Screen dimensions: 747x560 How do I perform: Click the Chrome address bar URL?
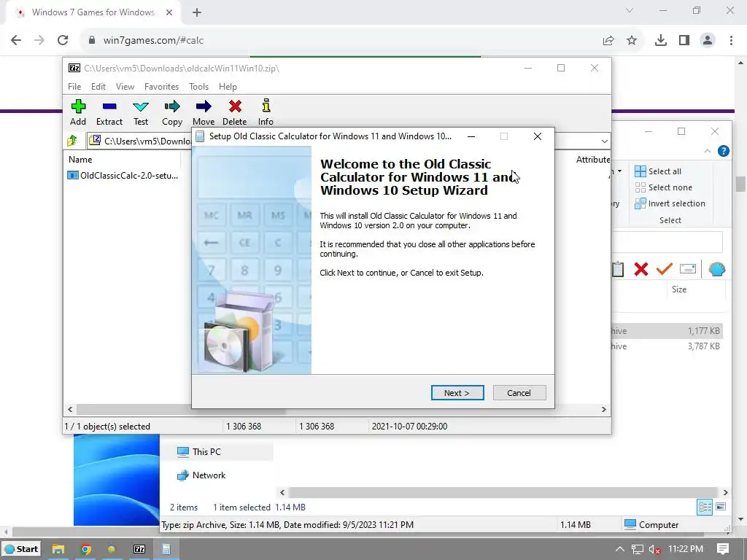click(x=153, y=41)
